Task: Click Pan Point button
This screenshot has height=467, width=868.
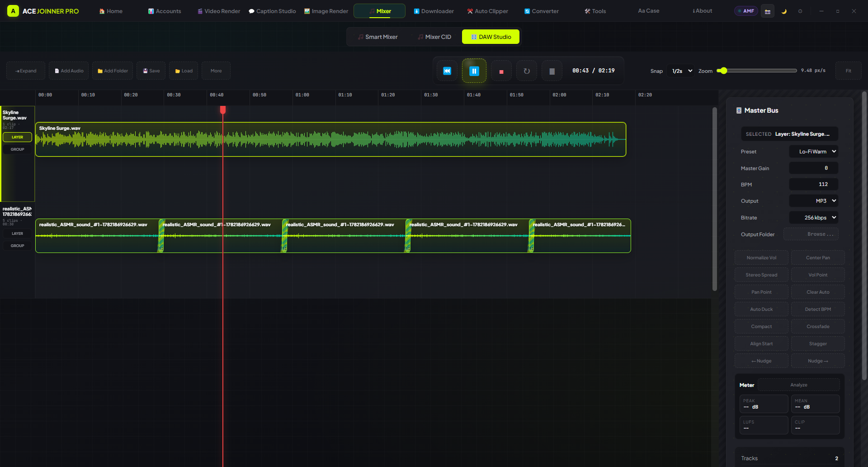Action: coord(761,292)
